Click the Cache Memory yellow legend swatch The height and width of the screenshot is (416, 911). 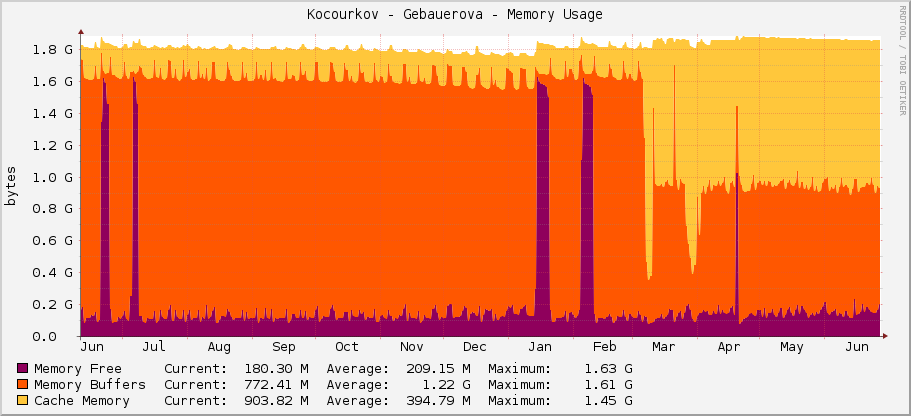[x=23, y=401]
